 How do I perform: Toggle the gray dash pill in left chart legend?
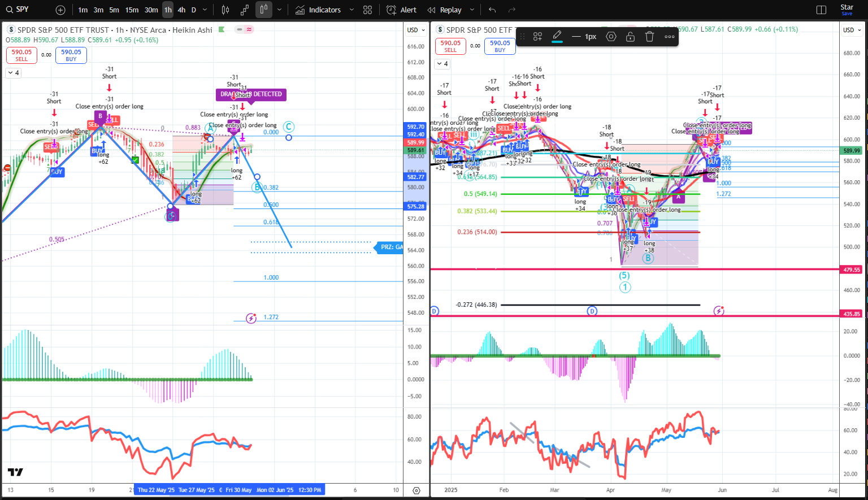240,29
